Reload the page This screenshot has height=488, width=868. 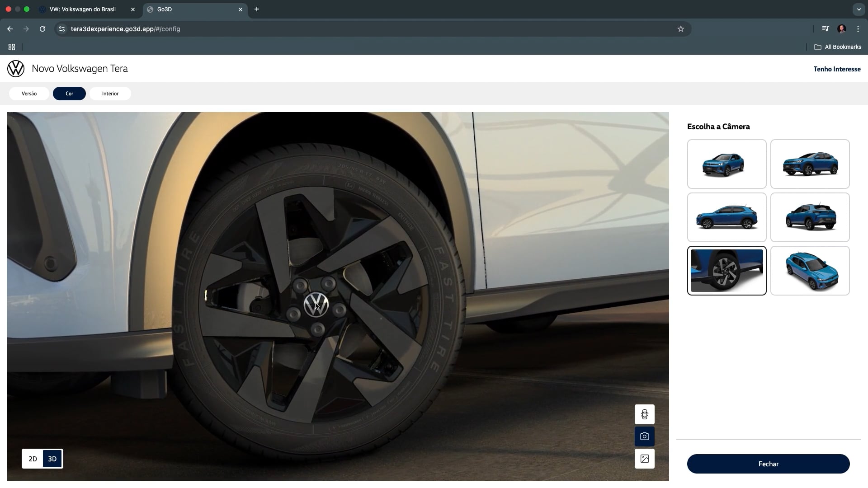tap(42, 29)
